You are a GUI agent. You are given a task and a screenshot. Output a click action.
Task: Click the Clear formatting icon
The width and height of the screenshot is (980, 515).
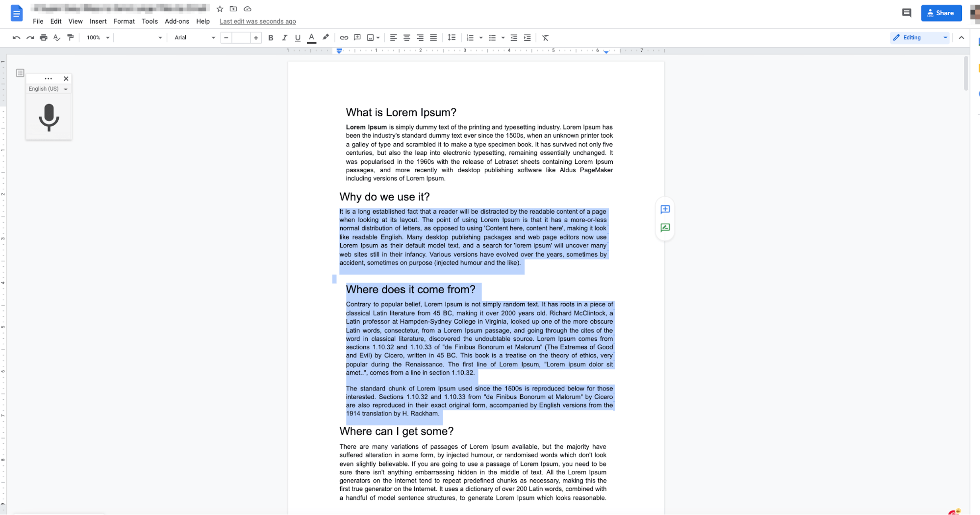[545, 37]
